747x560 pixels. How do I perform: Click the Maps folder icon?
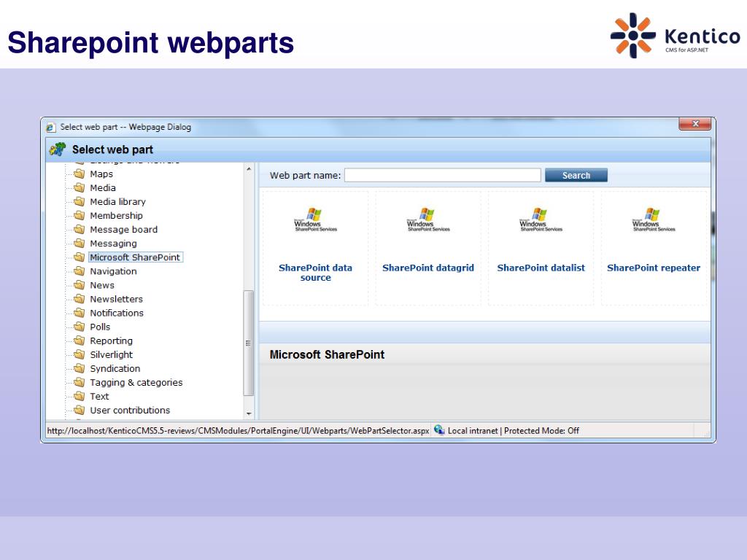point(79,174)
